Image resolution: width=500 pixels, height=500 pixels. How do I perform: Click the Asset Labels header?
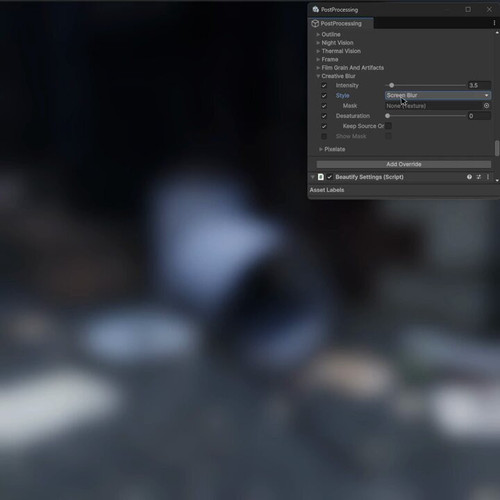(327, 190)
